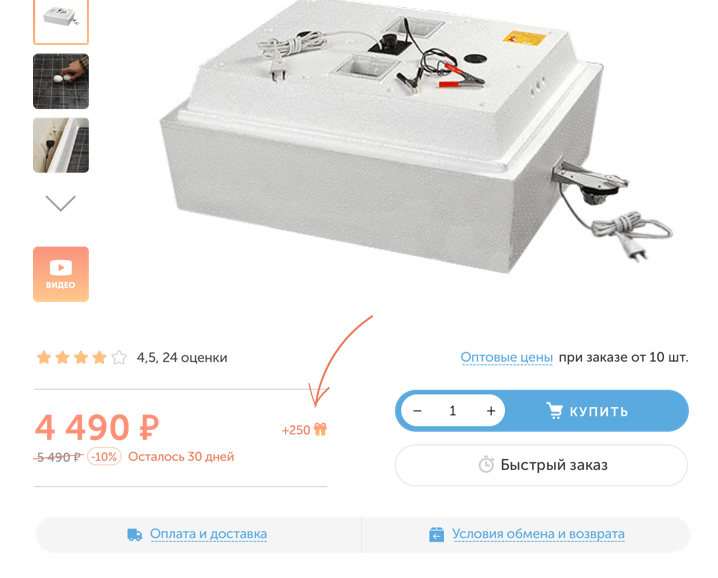Increase quantity with the plus button
The width and height of the screenshot is (718, 578).
491,411
